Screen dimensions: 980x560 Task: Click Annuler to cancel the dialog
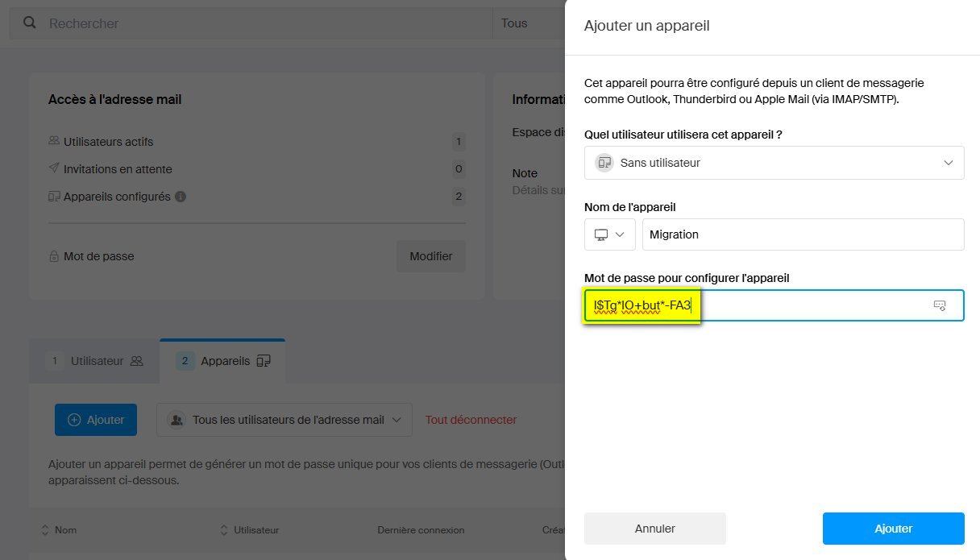coord(654,529)
